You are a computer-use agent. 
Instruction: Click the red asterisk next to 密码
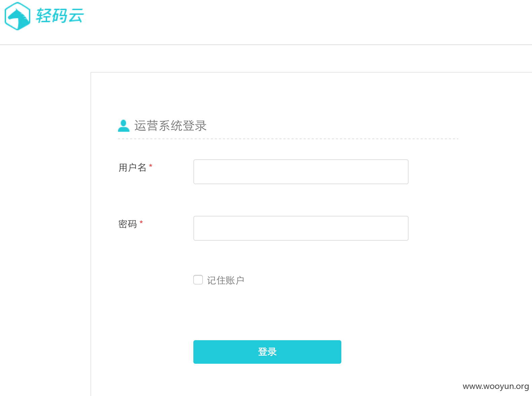point(141,223)
